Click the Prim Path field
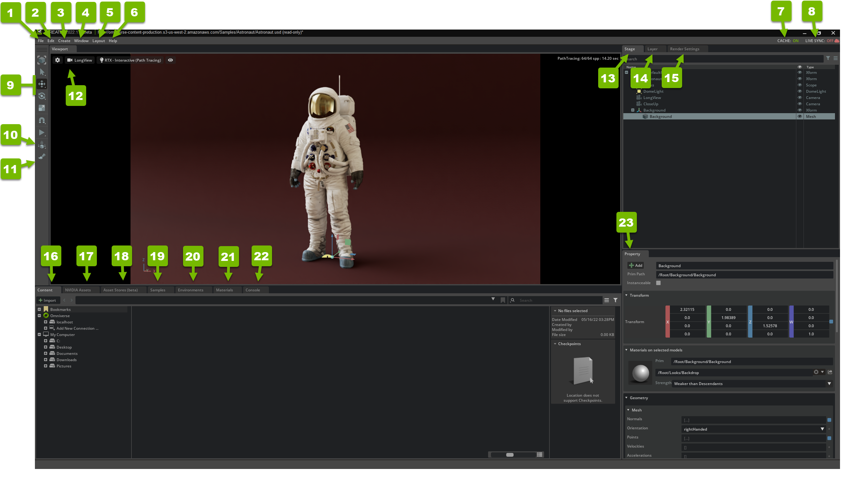The width and height of the screenshot is (868, 496). pos(744,275)
